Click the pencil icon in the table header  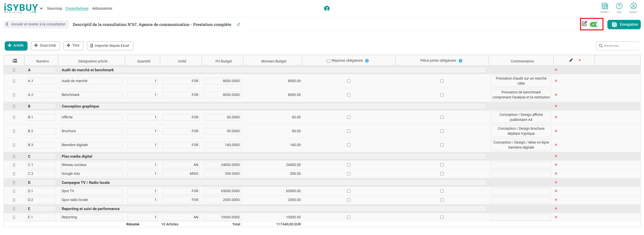click(x=571, y=60)
